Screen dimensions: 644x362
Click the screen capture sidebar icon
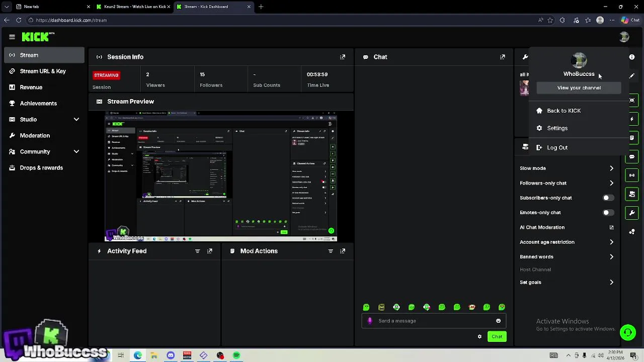tap(632, 100)
